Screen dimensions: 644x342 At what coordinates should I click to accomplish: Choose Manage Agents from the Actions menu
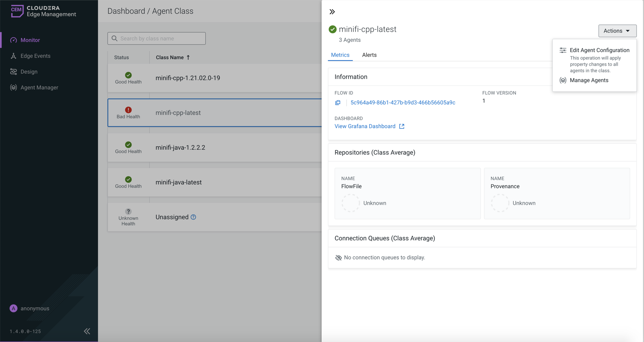tap(589, 80)
